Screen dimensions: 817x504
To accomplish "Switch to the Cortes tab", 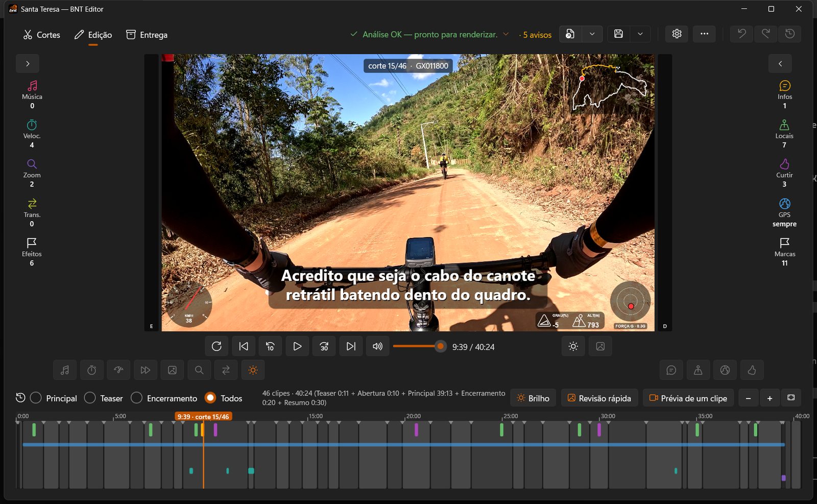I will pyautogui.click(x=42, y=35).
